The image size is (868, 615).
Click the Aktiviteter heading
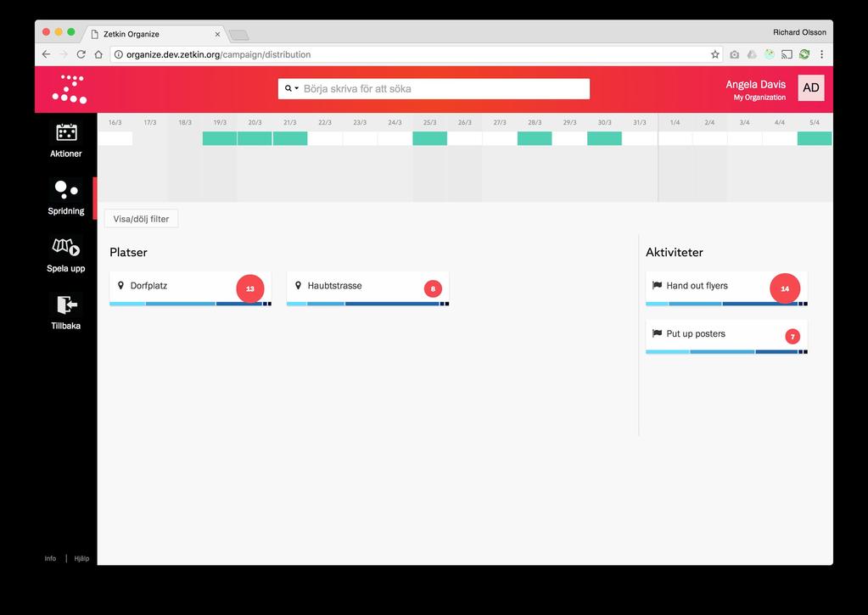675,253
